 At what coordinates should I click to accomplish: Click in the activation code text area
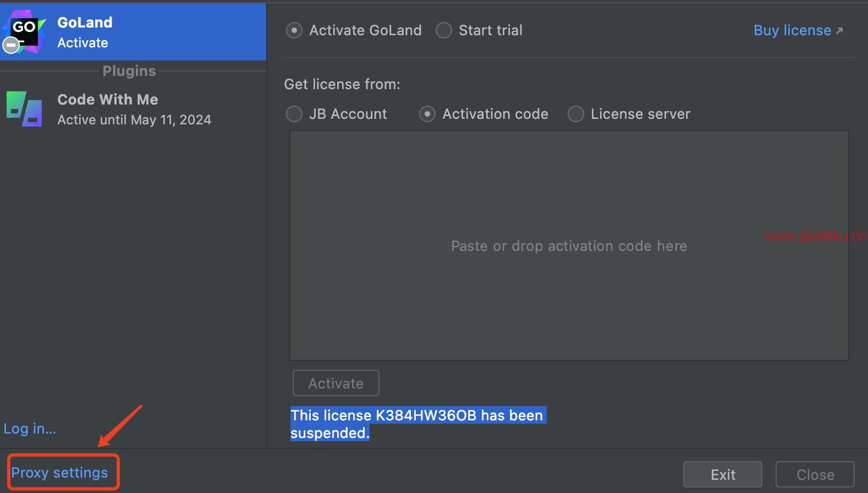coord(569,245)
